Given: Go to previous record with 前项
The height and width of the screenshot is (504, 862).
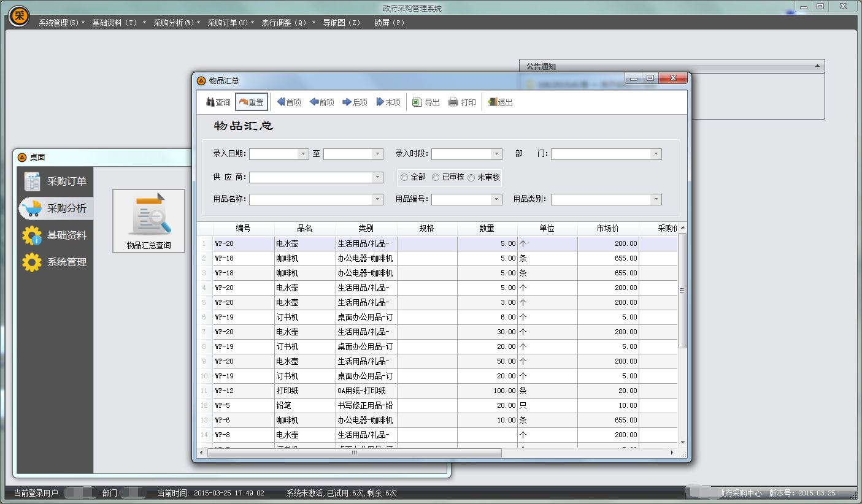Looking at the screenshot, I should (x=322, y=102).
